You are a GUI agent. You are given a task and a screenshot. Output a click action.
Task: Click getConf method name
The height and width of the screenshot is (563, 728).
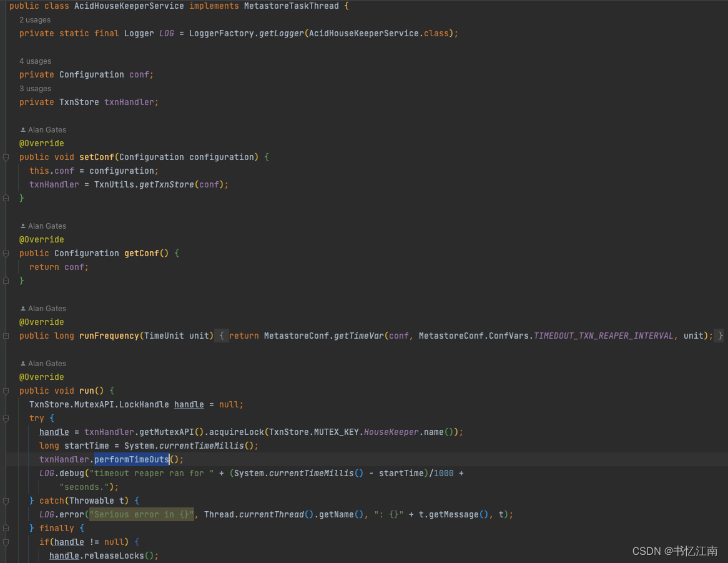[142, 254]
